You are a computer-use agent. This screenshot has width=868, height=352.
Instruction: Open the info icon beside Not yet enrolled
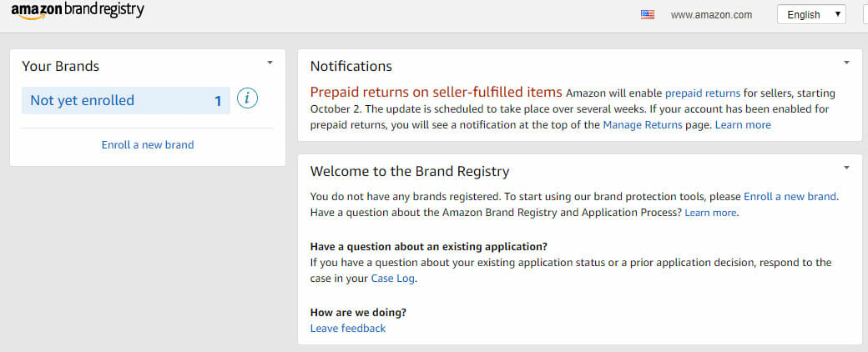click(x=247, y=98)
